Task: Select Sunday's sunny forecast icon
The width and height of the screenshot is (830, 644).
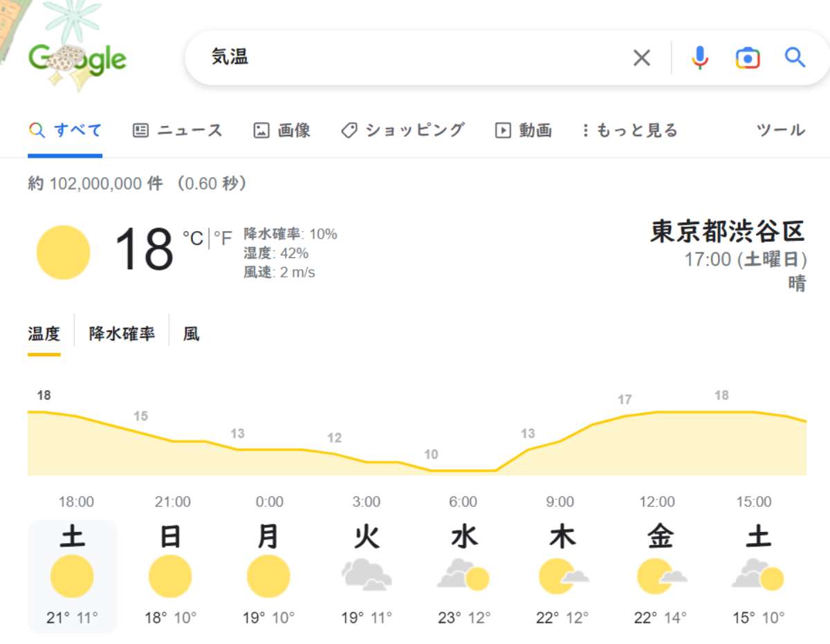Action: (x=170, y=576)
